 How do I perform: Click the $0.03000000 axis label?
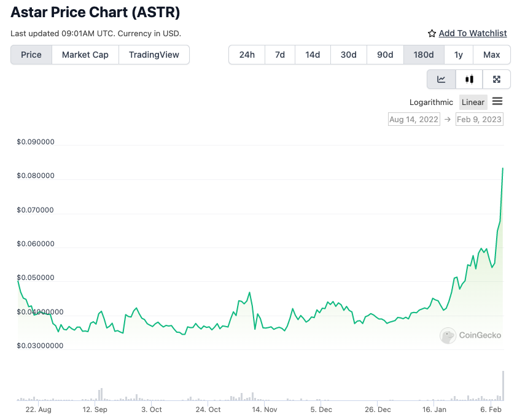click(x=40, y=346)
